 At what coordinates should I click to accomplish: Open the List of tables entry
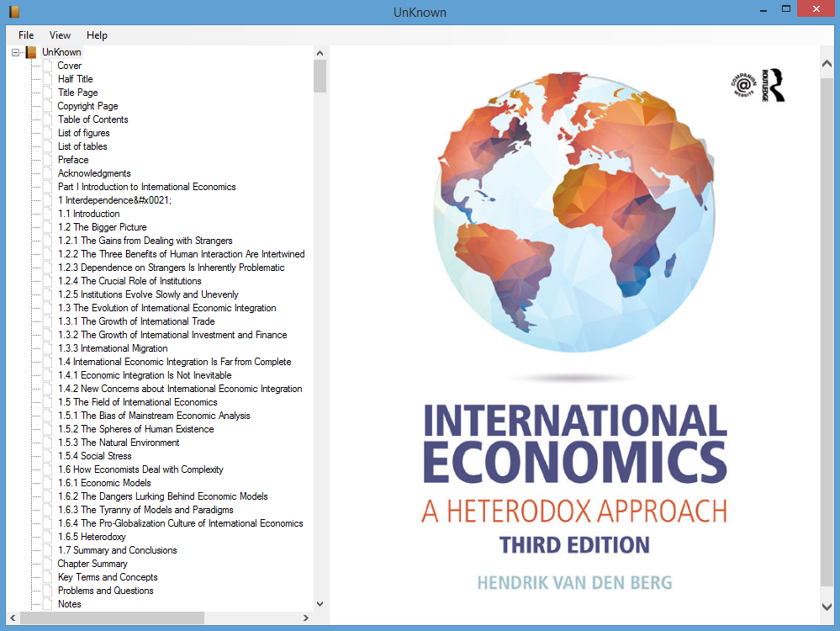point(82,146)
